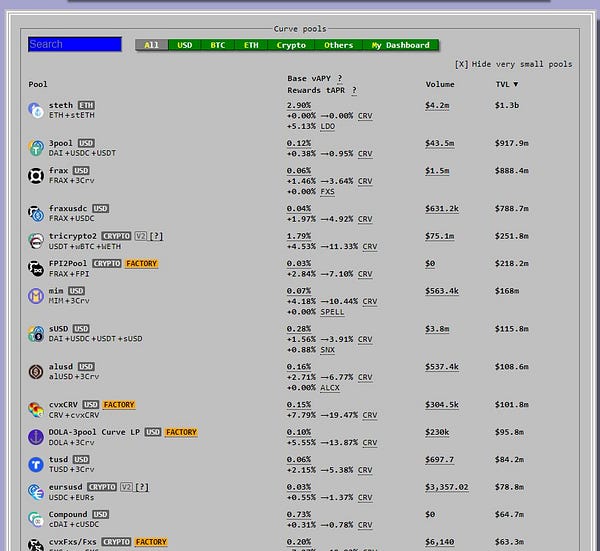Click CRYPTO badge on eursusd row
Screen dimensions: 600x551
[x=102, y=487]
